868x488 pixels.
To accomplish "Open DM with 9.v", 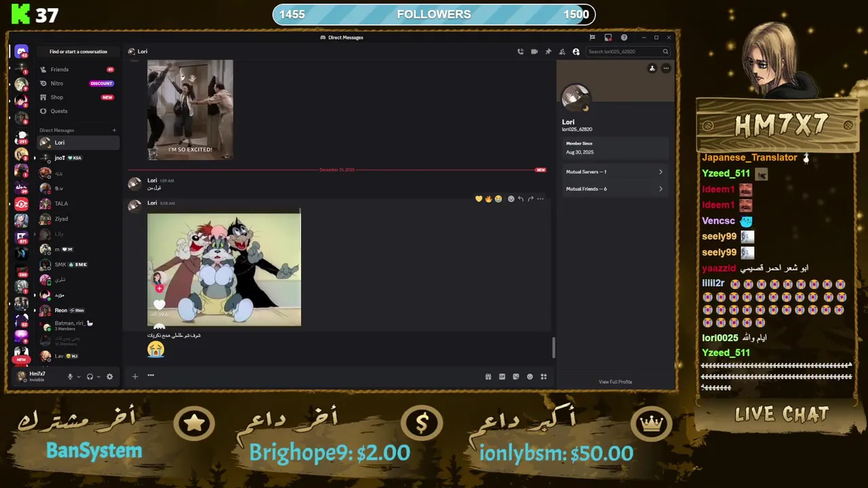I will pos(77,188).
